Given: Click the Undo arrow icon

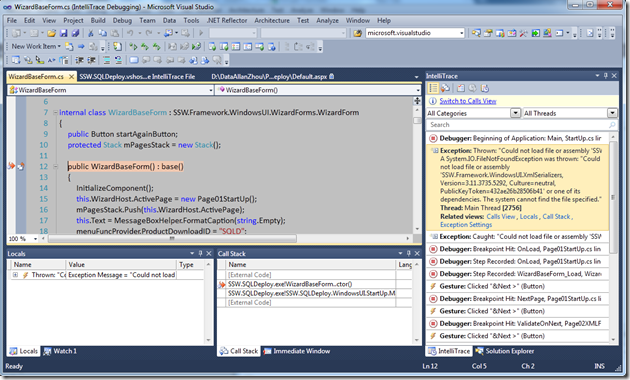Looking at the screenshot, I should pos(130,33).
